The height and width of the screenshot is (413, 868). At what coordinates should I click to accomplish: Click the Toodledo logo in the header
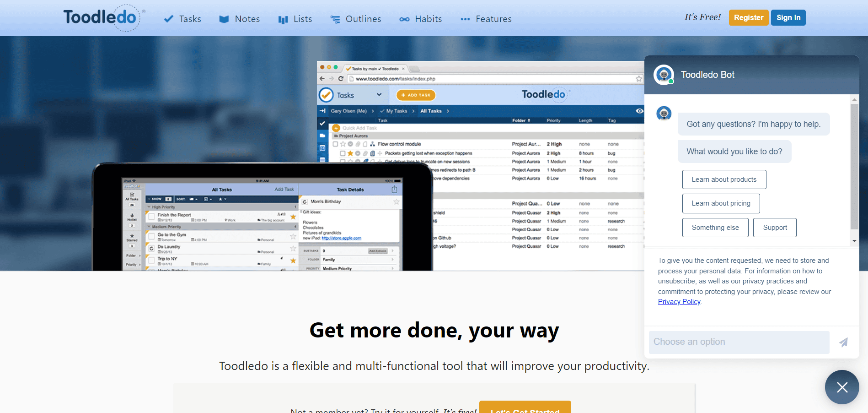[x=104, y=18]
